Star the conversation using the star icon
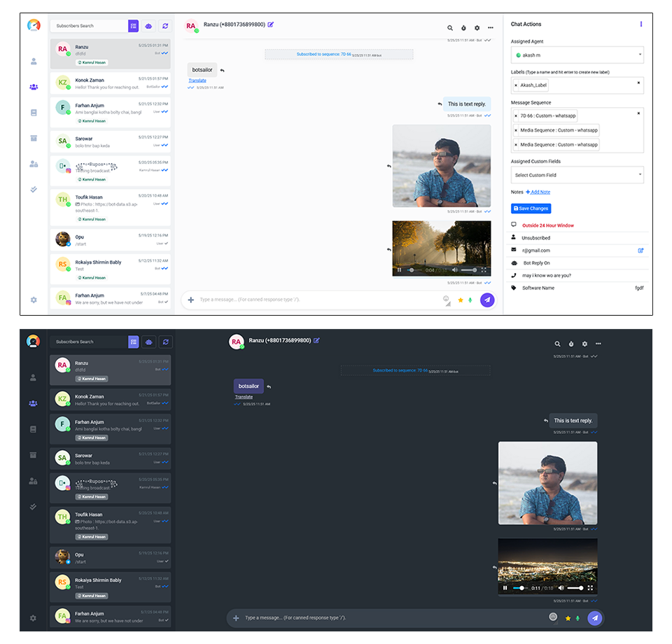 (461, 300)
